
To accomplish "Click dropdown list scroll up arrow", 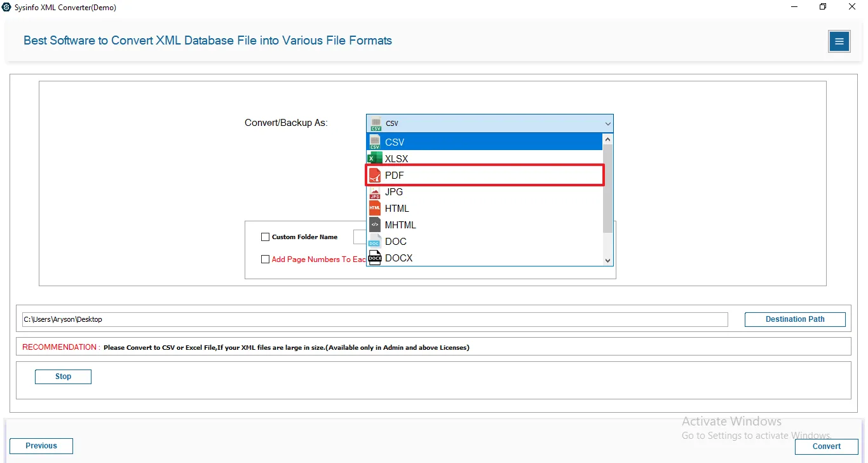I will pos(607,139).
